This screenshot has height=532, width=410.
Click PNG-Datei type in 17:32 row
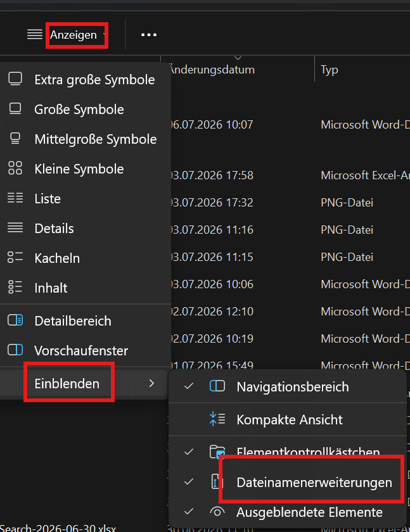click(347, 203)
